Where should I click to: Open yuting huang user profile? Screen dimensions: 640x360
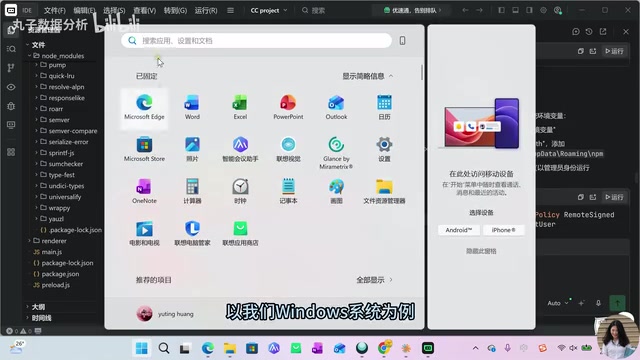165,314
